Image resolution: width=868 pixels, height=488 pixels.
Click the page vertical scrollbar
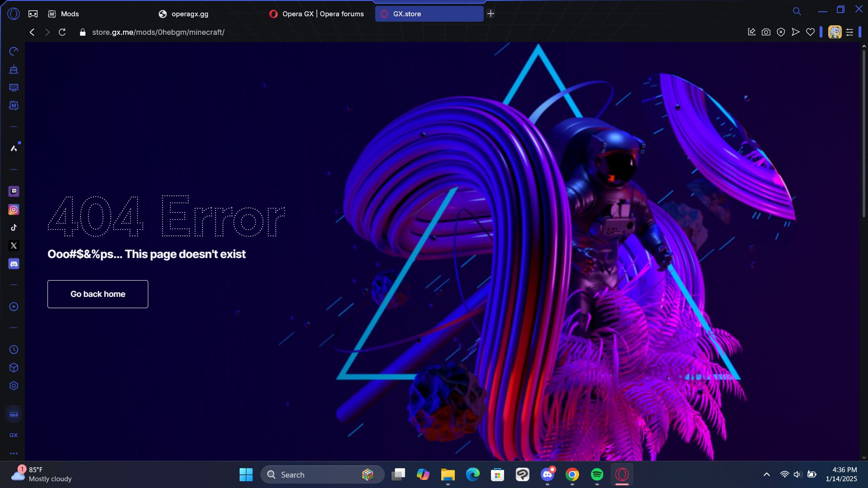click(x=864, y=134)
